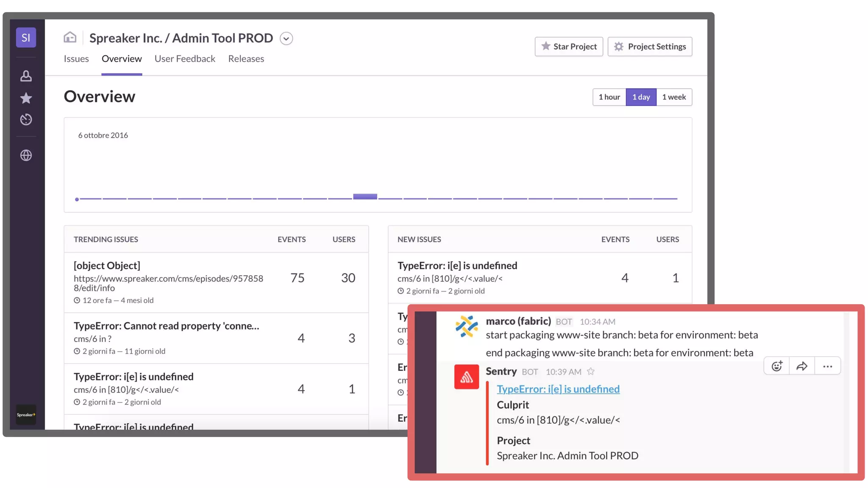Click the Star Project button
The image size is (868, 488).
click(569, 47)
